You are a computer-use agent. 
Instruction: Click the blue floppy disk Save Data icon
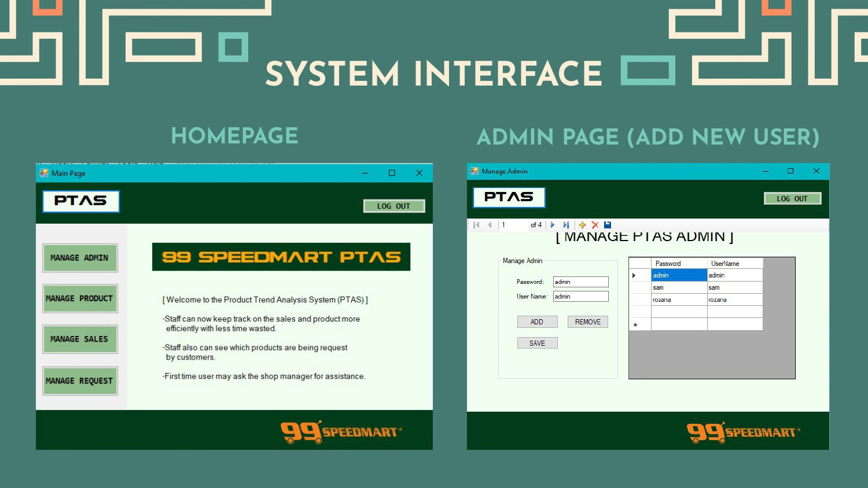pos(608,225)
